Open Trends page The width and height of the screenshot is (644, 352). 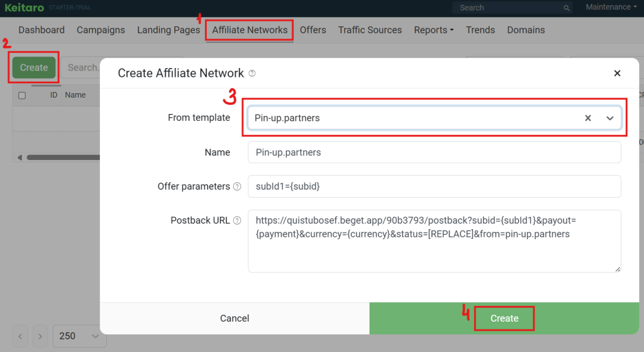coord(480,30)
